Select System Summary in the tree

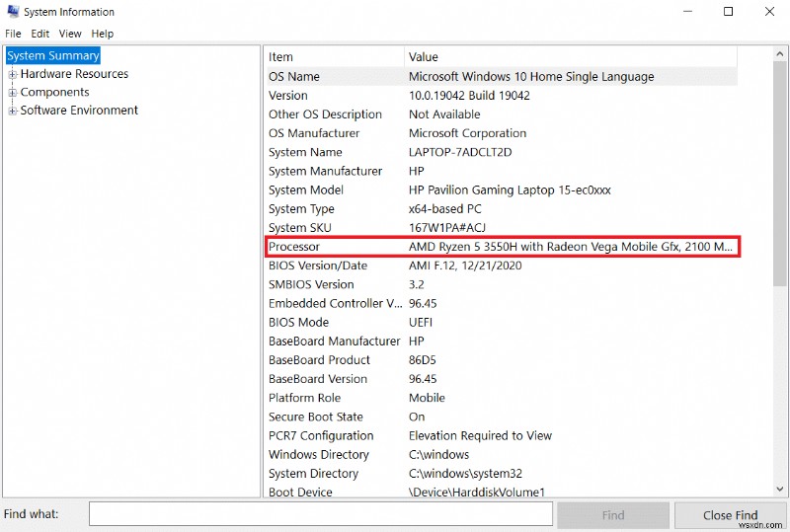point(53,55)
